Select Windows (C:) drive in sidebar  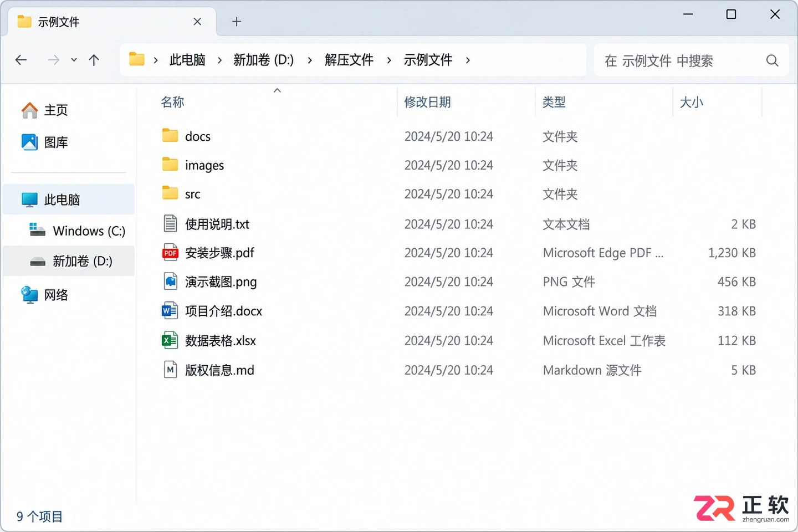(69, 231)
